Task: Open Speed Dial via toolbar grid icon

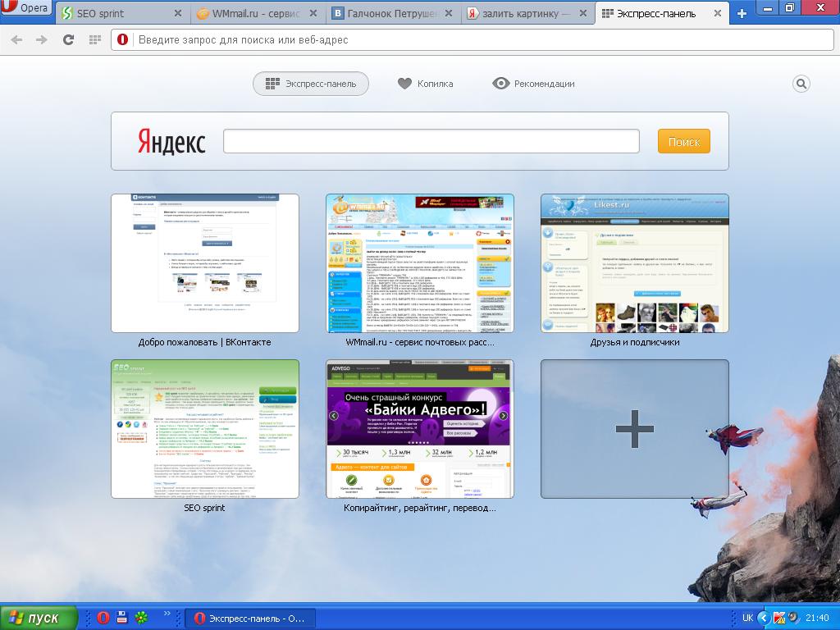Action: pyautogui.click(x=95, y=39)
